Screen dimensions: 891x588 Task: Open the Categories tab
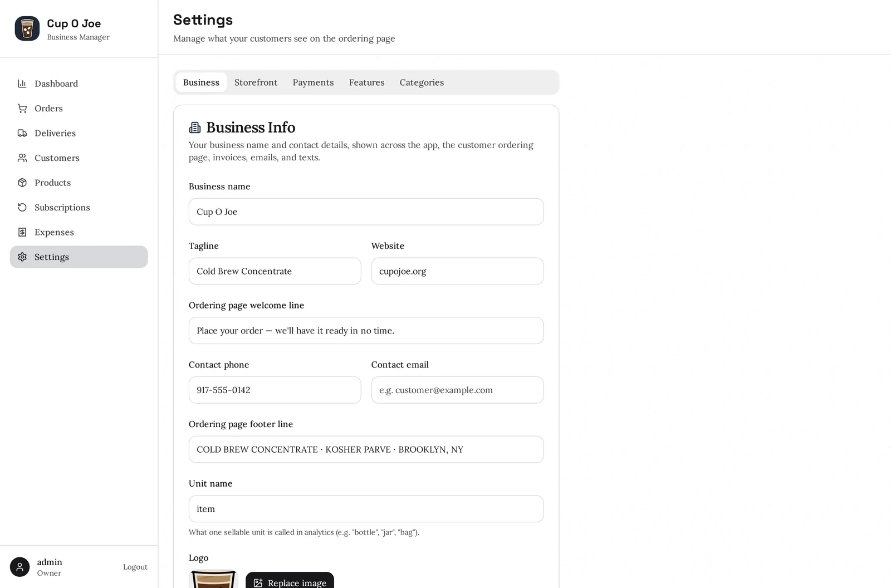pyautogui.click(x=422, y=82)
